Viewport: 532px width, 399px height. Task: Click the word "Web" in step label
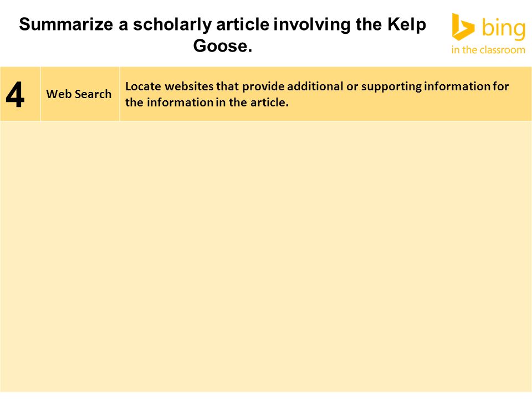tap(59, 94)
